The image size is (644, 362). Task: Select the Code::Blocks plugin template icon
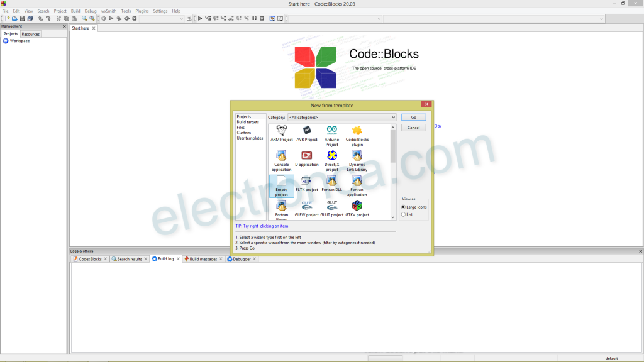(x=357, y=130)
